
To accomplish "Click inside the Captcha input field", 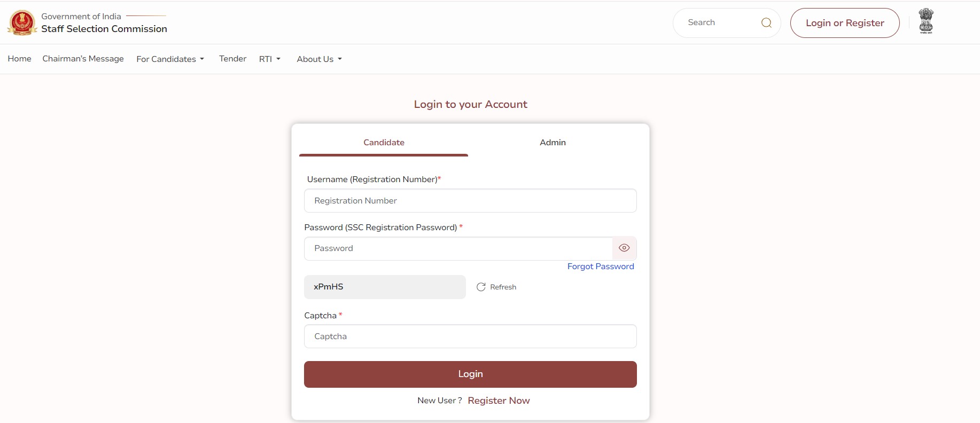I will (470, 336).
